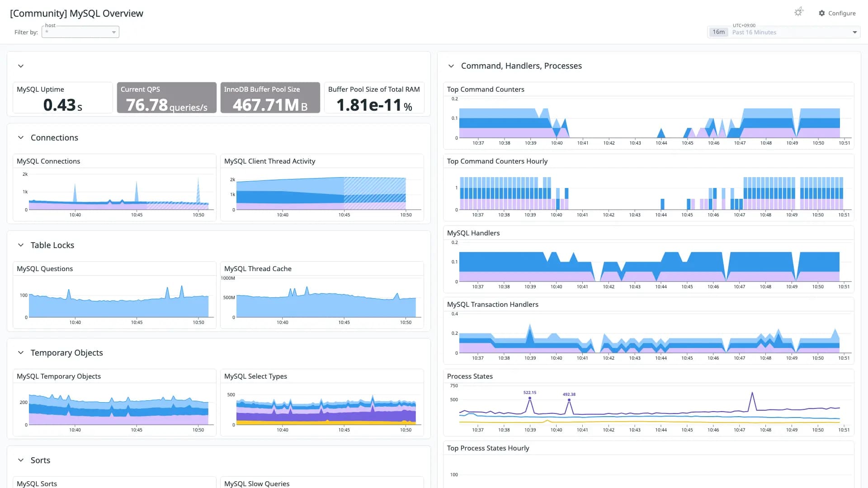Click the MySQL Thread Cache chart
The height and width of the screenshot is (488, 868).
(x=322, y=301)
